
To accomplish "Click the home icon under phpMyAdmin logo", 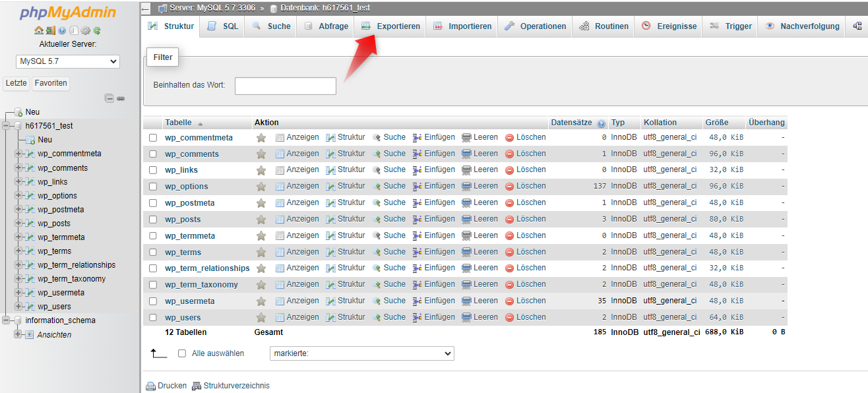I will point(38,30).
